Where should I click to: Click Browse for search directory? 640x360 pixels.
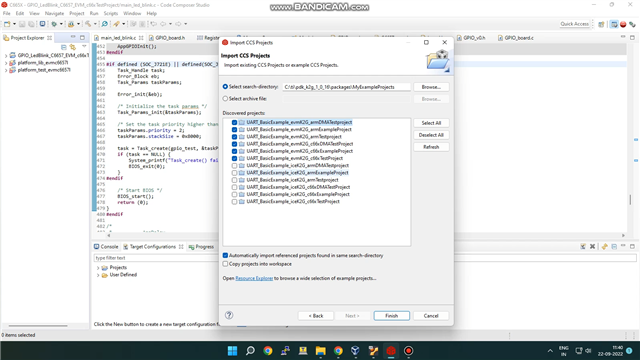pos(431,87)
